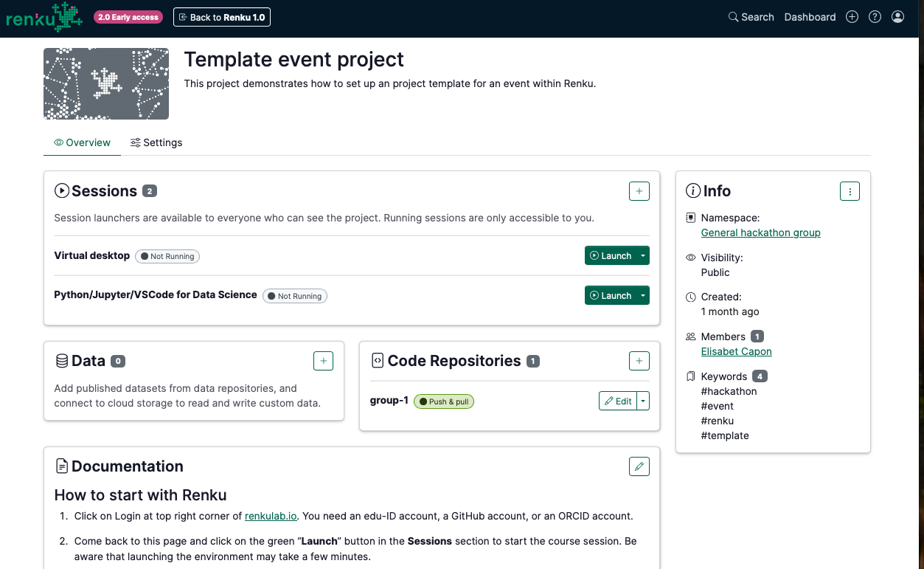Image resolution: width=924 pixels, height=569 pixels.
Task: Follow the renkulab.io link in Documentation
Action: point(271,516)
